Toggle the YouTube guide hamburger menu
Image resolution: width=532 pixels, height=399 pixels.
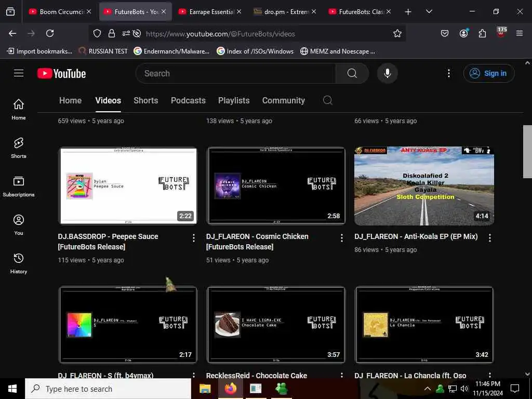(x=19, y=73)
